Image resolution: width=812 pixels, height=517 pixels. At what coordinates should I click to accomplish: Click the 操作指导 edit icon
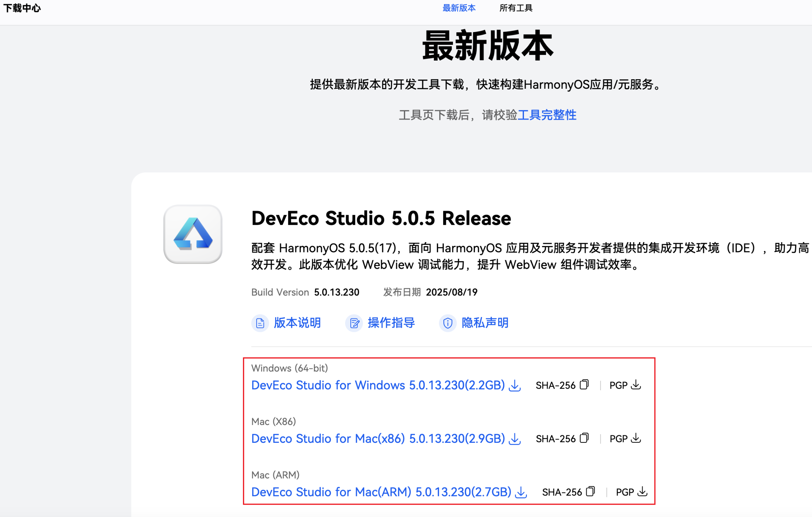(x=354, y=323)
